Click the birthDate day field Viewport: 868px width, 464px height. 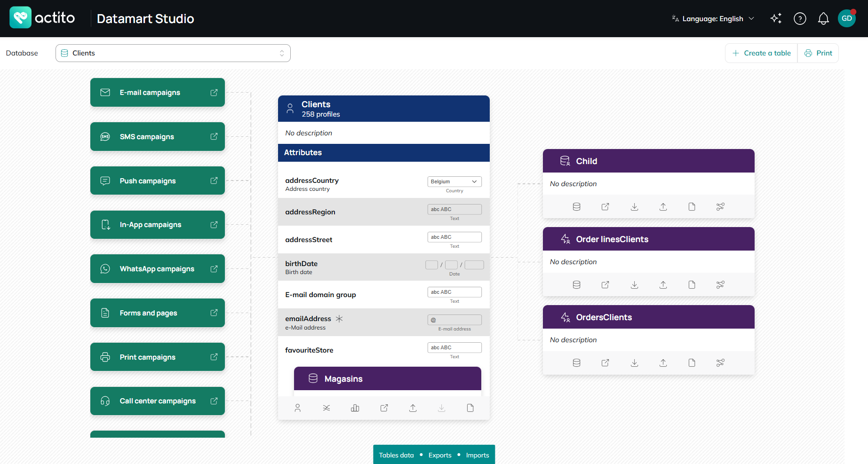pyautogui.click(x=431, y=265)
